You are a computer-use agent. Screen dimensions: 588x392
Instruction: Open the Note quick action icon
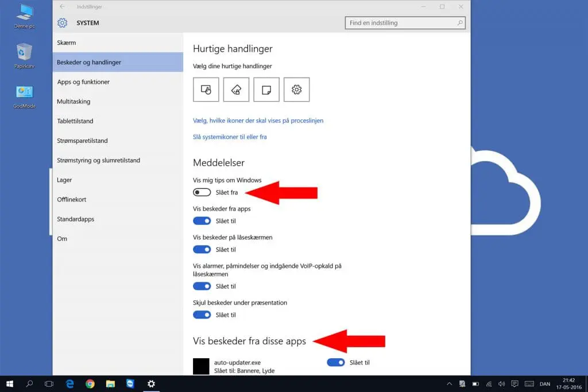pyautogui.click(x=266, y=90)
